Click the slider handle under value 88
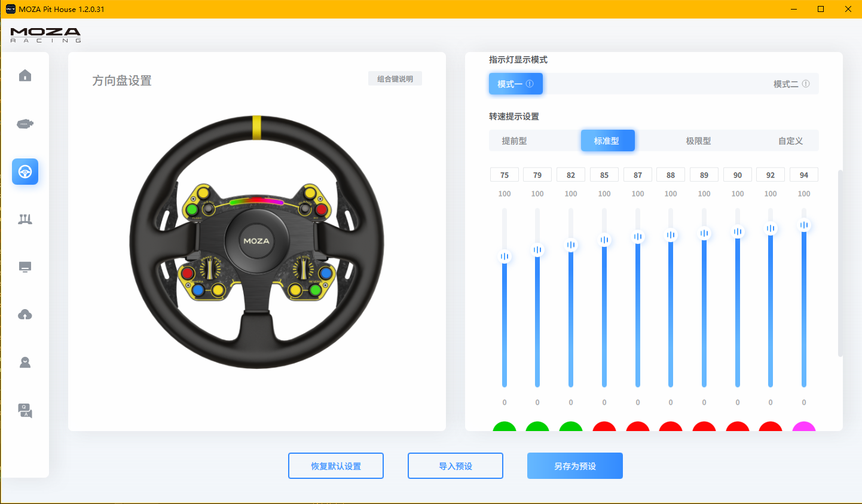Viewport: 862px width, 504px height. 671,235
